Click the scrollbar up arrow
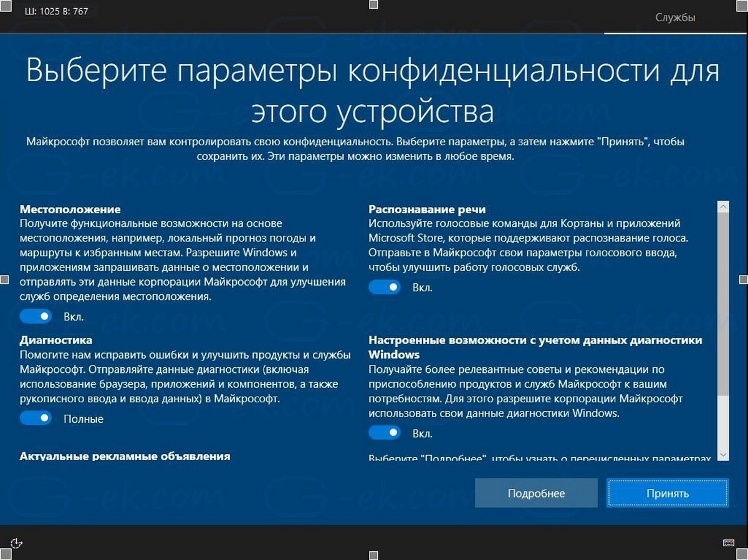 coord(723,206)
